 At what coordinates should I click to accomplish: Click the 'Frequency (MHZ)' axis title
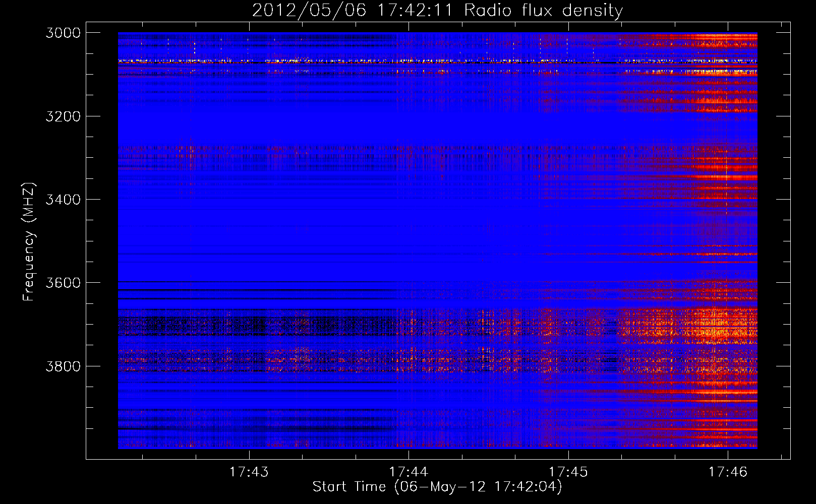29,242
